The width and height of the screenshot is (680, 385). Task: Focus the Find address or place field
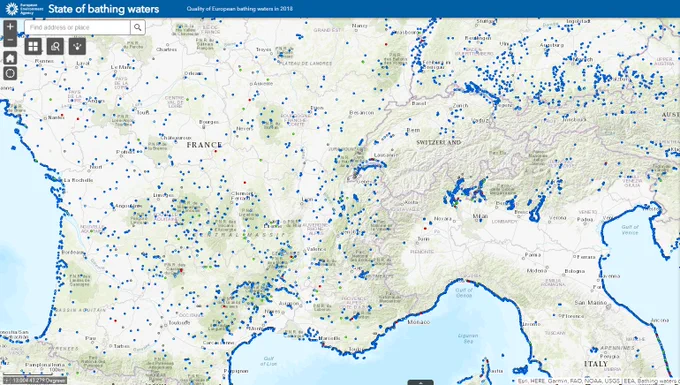(x=77, y=27)
